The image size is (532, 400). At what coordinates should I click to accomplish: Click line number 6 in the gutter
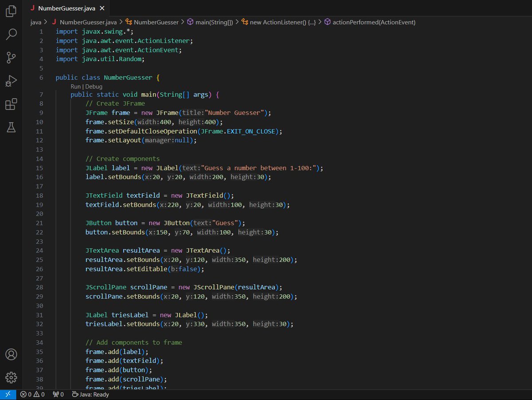41,78
